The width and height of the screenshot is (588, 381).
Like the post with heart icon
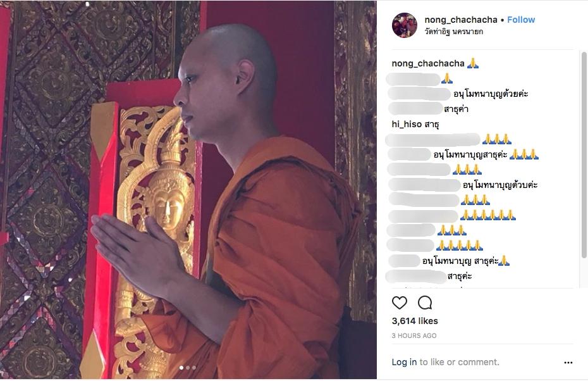point(400,303)
